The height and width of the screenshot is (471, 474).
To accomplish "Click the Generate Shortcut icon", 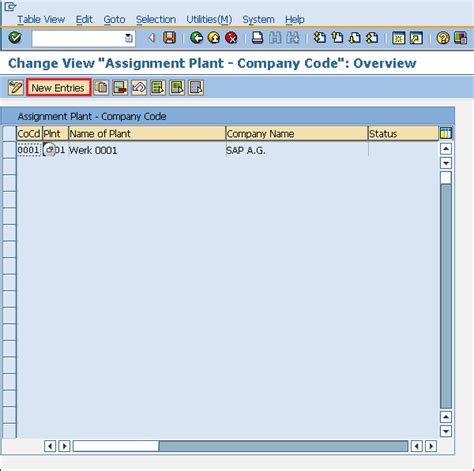I will click(x=416, y=38).
